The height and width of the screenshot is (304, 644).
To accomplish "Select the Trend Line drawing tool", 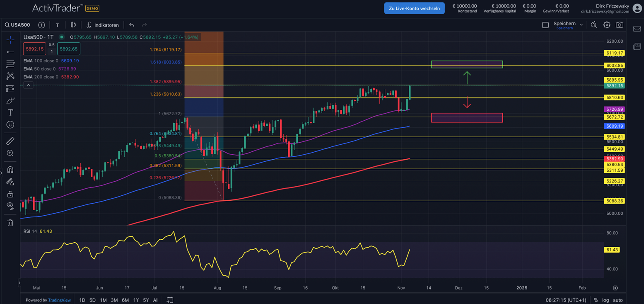I will pos(10,51).
